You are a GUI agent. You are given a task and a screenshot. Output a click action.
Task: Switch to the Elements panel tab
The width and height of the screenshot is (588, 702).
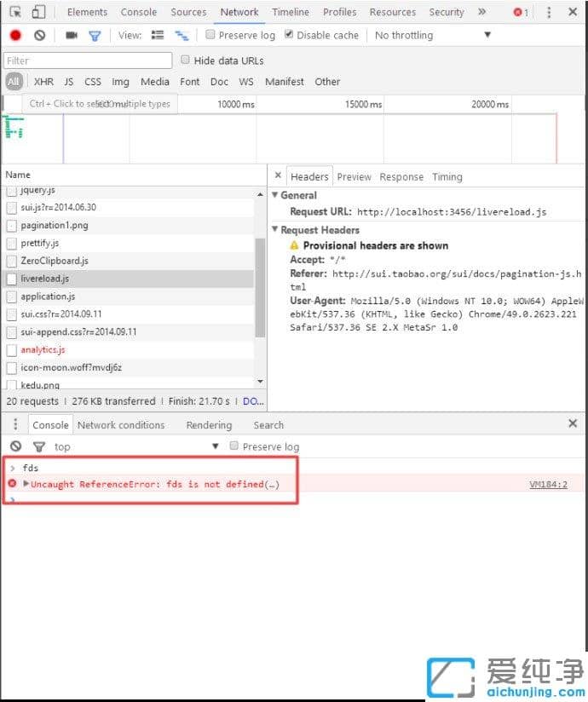click(87, 12)
